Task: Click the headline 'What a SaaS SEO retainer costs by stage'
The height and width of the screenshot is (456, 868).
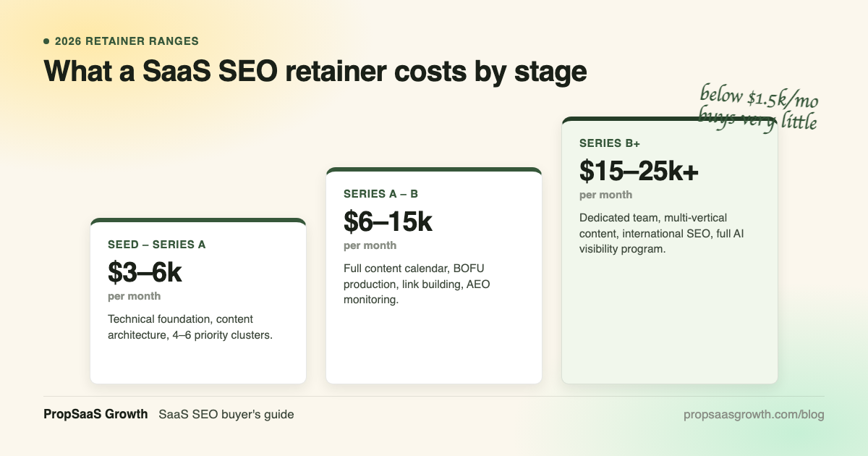Action: [x=315, y=72]
